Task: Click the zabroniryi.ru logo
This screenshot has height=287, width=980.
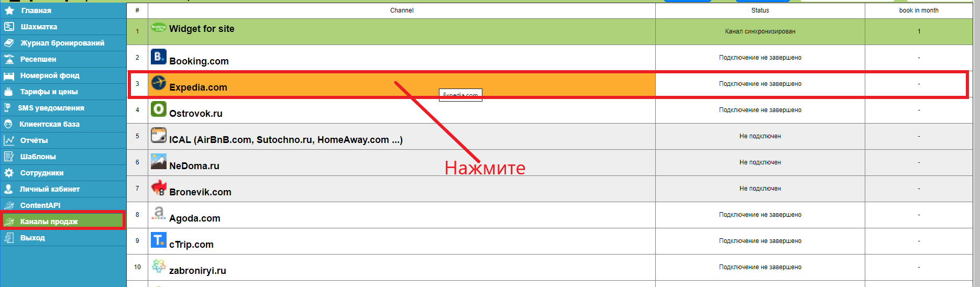Action: [159, 266]
